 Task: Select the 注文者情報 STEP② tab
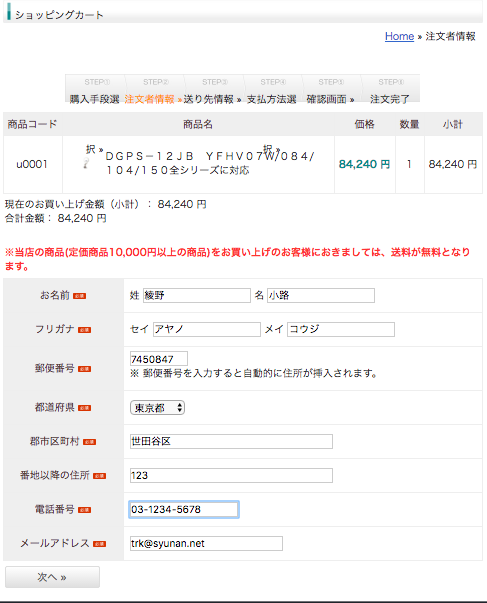point(153,89)
